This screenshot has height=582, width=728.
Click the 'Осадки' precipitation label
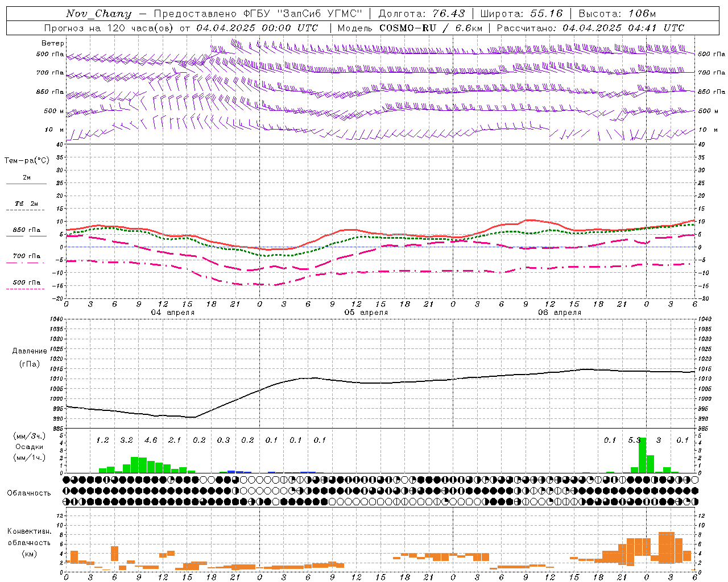[30, 447]
